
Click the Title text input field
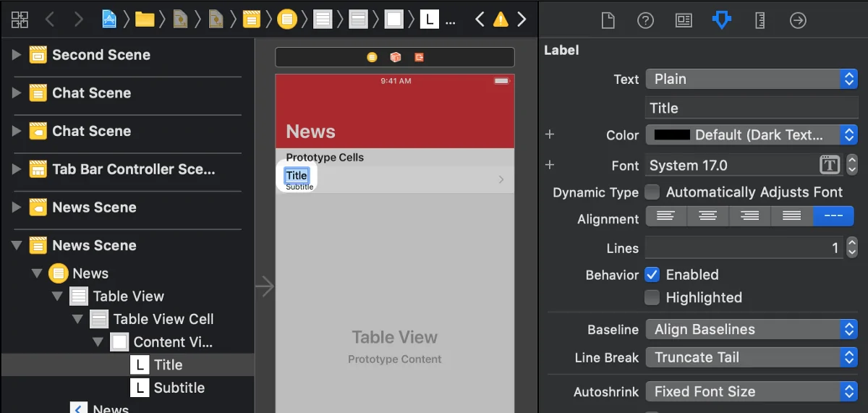click(x=751, y=108)
